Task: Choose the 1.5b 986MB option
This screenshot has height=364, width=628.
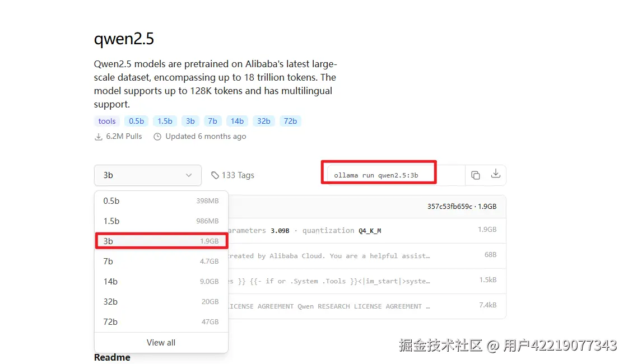Action: point(161,221)
